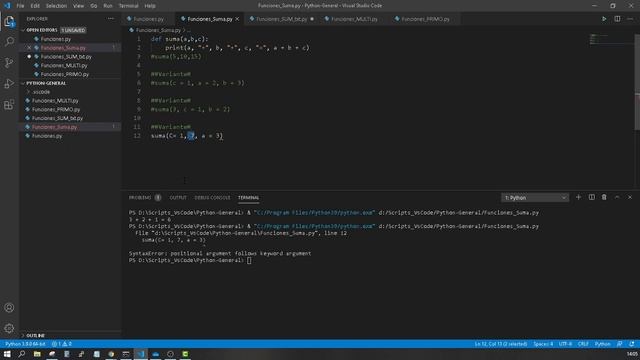640x360 pixels.
Task: Open Funciones_PRIMO.py in folder tree
Action: pyautogui.click(x=56, y=109)
